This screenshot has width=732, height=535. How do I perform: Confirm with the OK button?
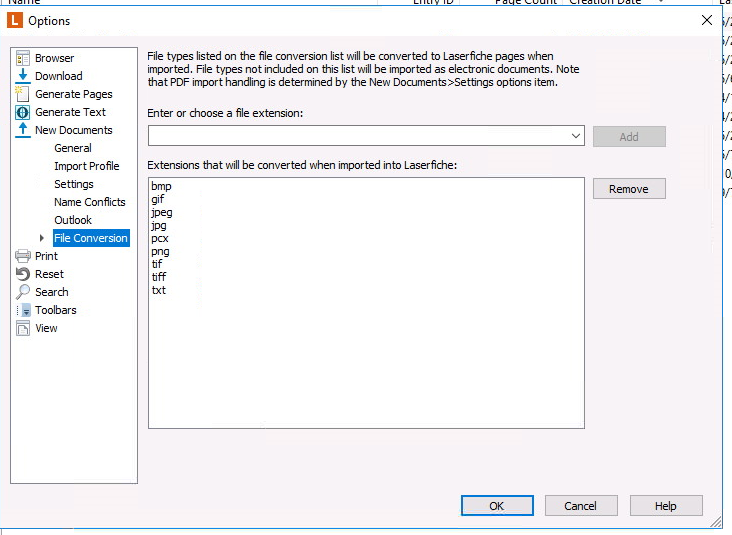[497, 506]
